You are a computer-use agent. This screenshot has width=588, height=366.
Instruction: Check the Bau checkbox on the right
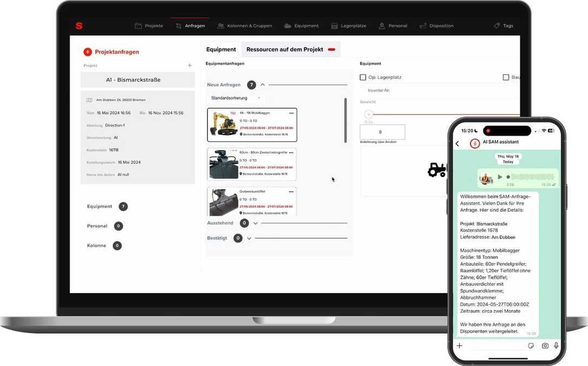pos(507,76)
